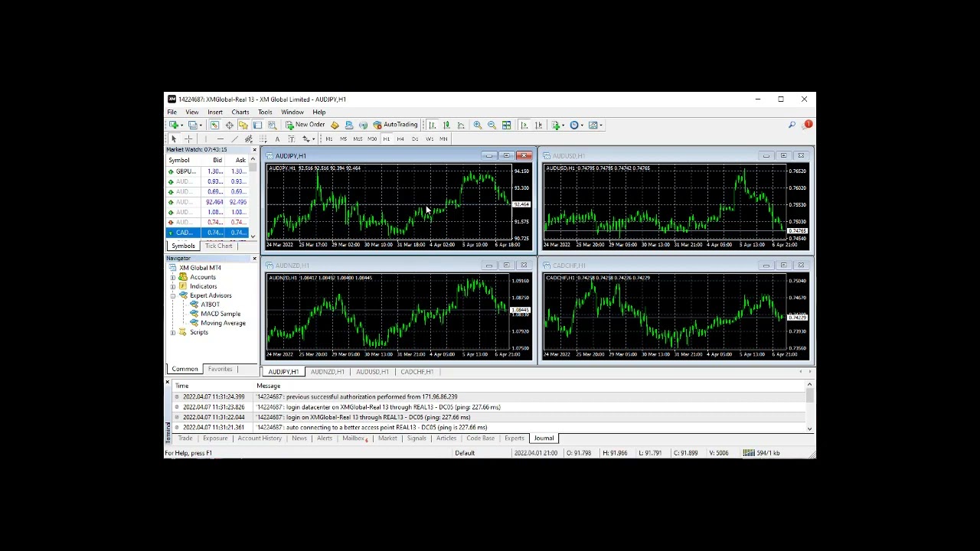Switch to the Tick Chart tab
Viewport: 980px width, 551px height.
click(218, 246)
